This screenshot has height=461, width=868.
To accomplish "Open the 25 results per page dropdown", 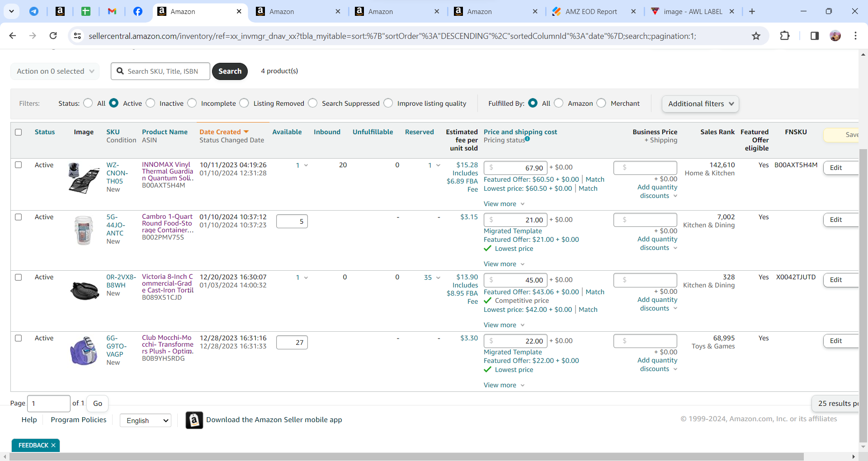I will (x=835, y=403).
